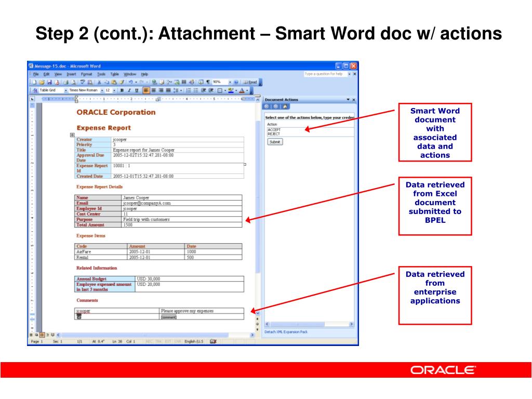This screenshot has width=532, height=399.
Task: Click the Open folder toolbar icon
Action: 42,82
